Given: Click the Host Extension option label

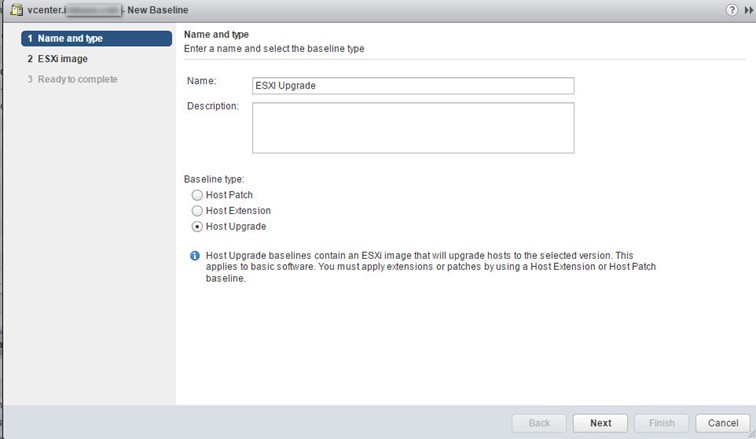Looking at the screenshot, I should pos(238,211).
